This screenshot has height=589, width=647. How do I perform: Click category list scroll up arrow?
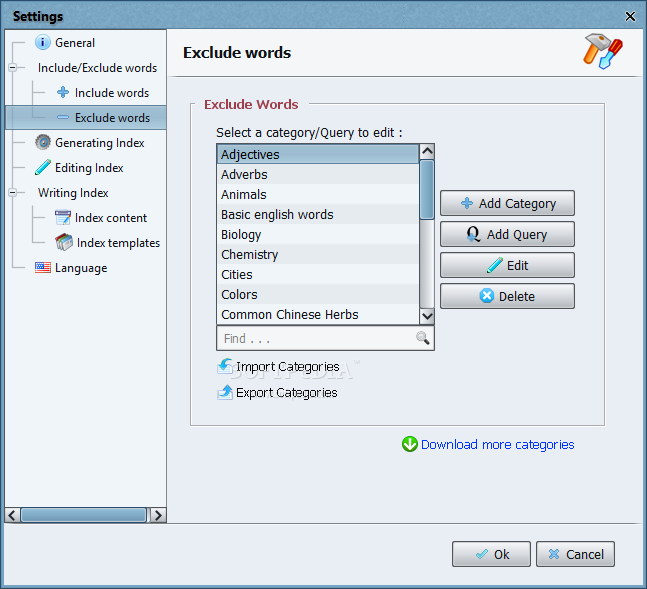pyautogui.click(x=427, y=151)
